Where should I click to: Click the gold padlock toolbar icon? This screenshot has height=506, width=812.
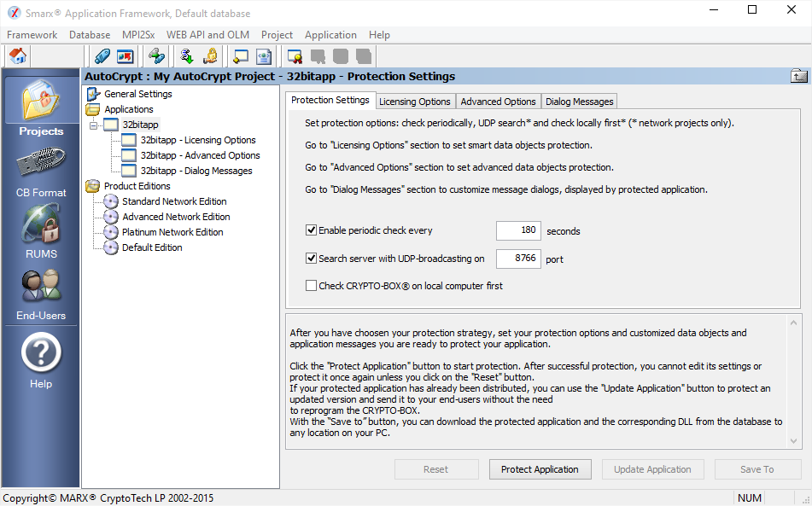tap(209, 56)
